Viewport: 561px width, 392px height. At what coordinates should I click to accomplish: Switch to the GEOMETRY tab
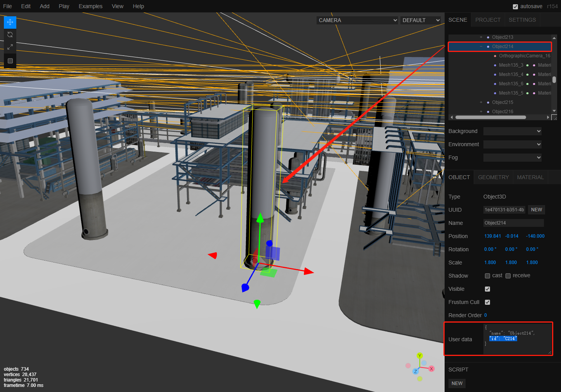click(x=493, y=177)
